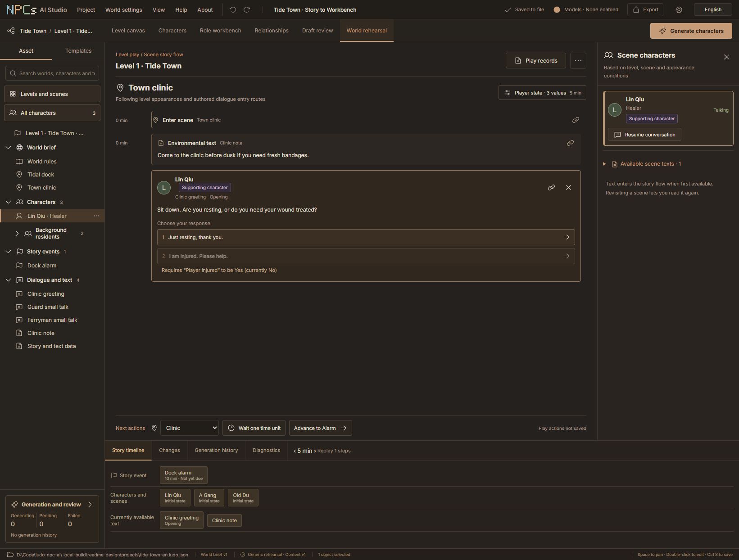Click Generate characters button
Image resolution: width=739 pixels, height=560 pixels.
691,31
